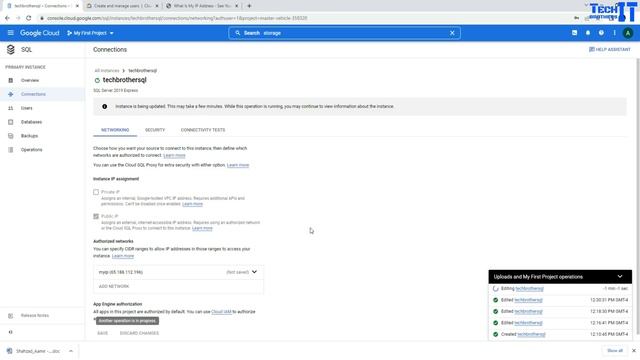Viewport: 640px width, 360px height.
Task: Click Add Network button
Action: click(114, 287)
